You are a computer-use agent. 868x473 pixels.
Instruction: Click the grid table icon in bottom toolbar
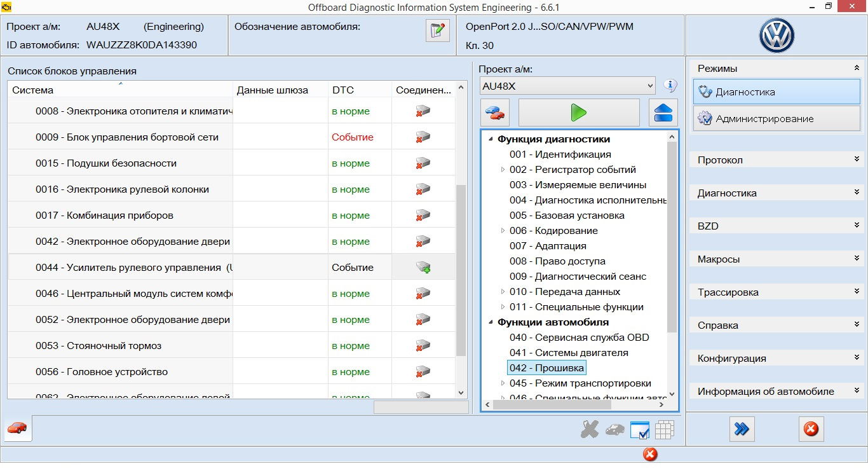pos(664,430)
